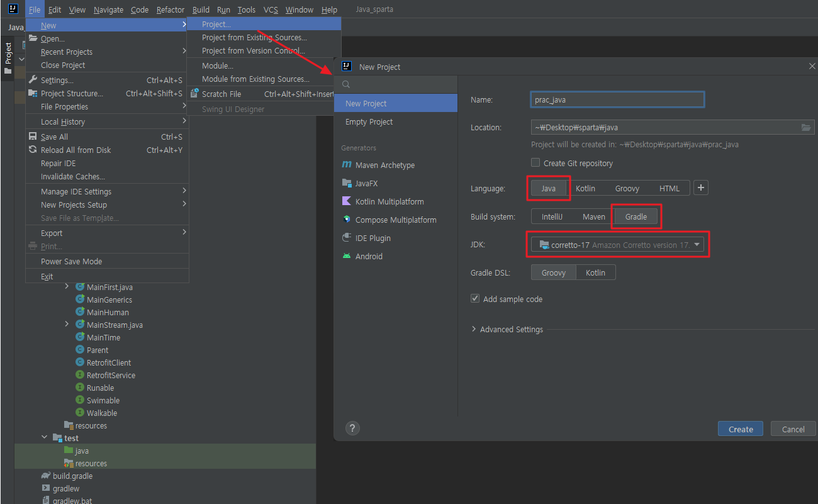Select Groovy for Gradle DSL
This screenshot has height=504, width=818.
click(x=554, y=272)
